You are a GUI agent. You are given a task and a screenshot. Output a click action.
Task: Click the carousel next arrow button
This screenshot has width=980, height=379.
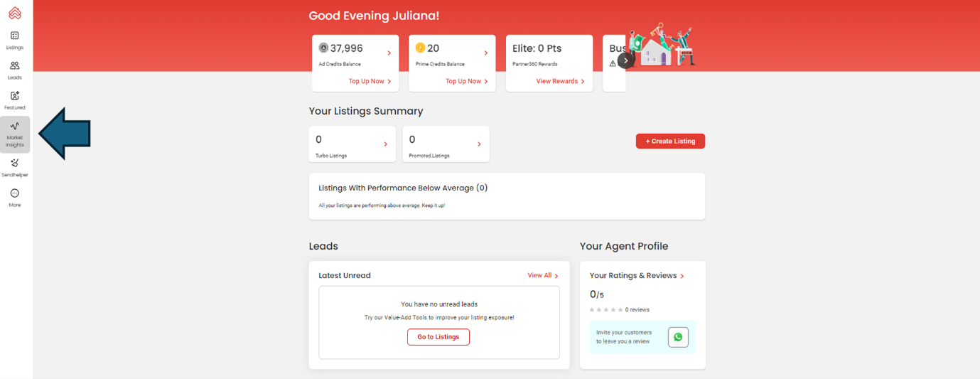(625, 60)
